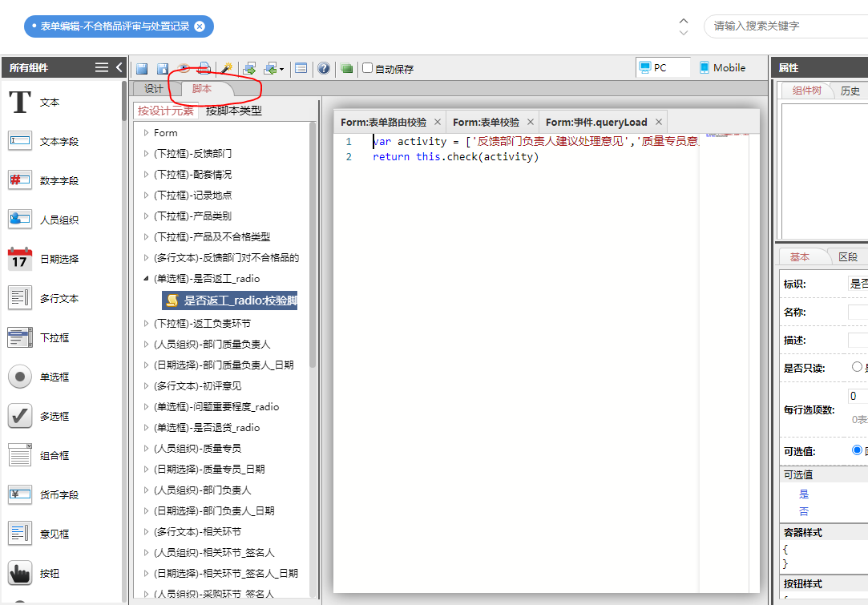Expand the (下拉框)-反馈部门 tree node
The height and width of the screenshot is (605, 868).
click(146, 154)
